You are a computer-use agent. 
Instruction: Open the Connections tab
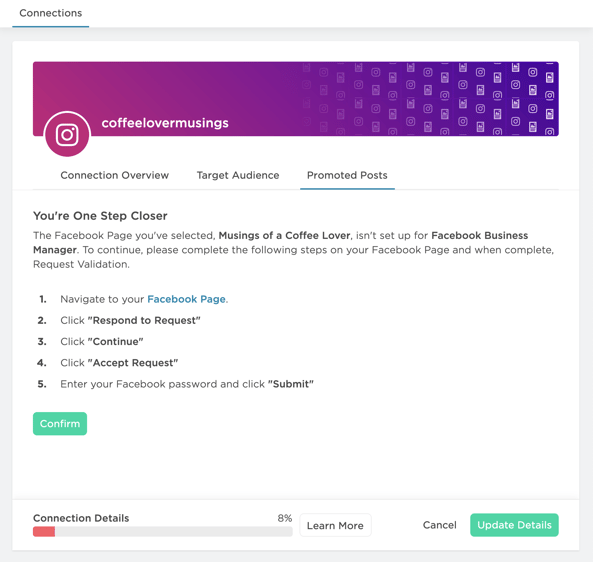[x=51, y=13]
